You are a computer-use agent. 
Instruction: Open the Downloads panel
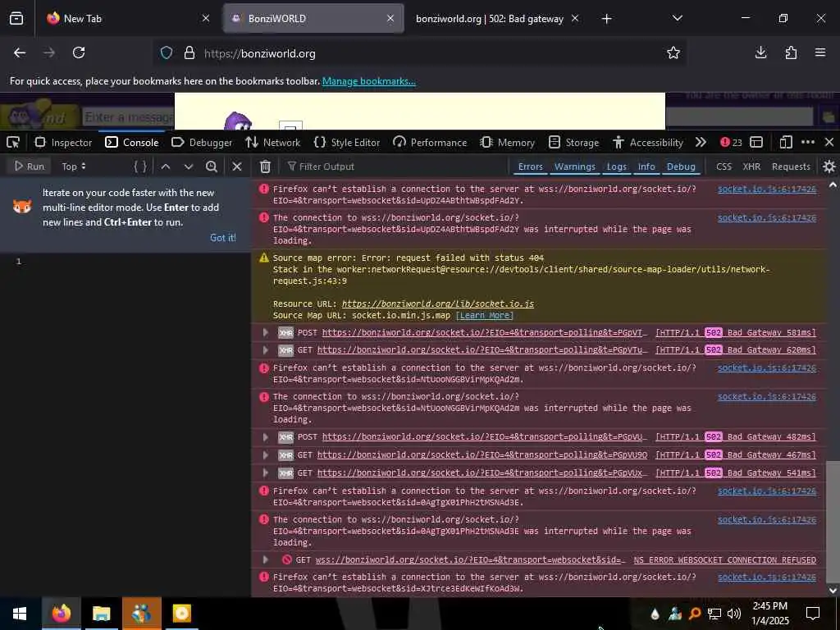click(x=760, y=52)
